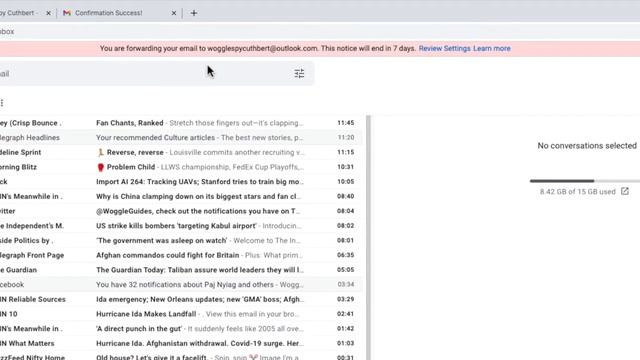Open The Guardian Today Taliban email
640x360 pixels.
pos(181,270)
